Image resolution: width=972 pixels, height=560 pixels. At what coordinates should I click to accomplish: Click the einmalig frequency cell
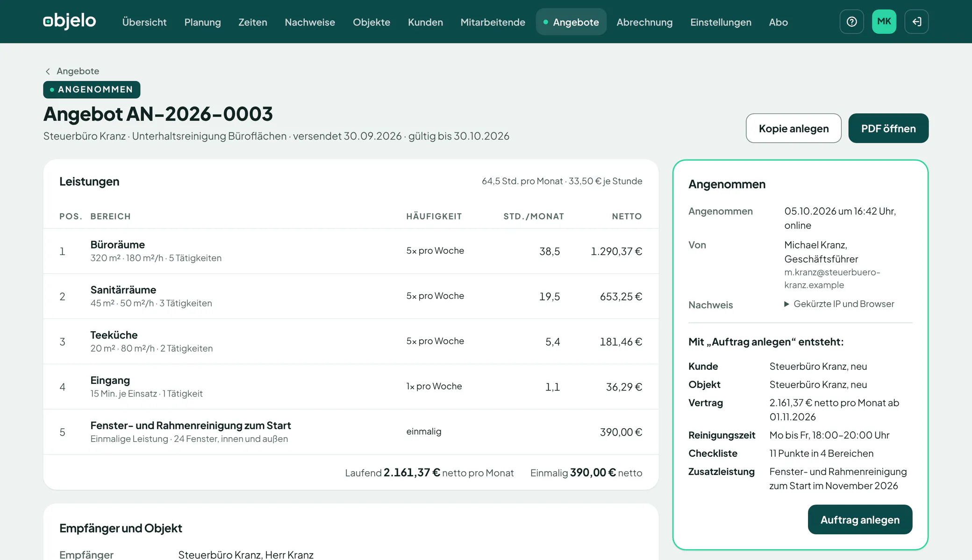pos(423,432)
